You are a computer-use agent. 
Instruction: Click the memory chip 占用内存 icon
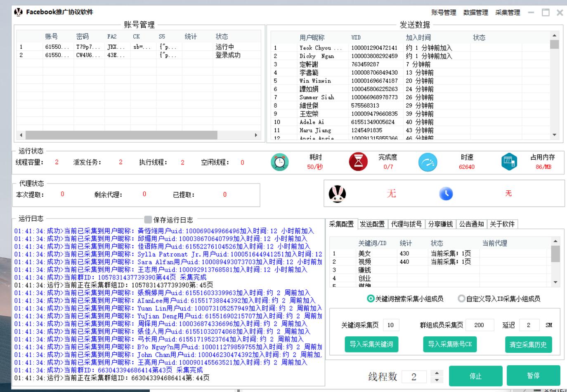[508, 162]
